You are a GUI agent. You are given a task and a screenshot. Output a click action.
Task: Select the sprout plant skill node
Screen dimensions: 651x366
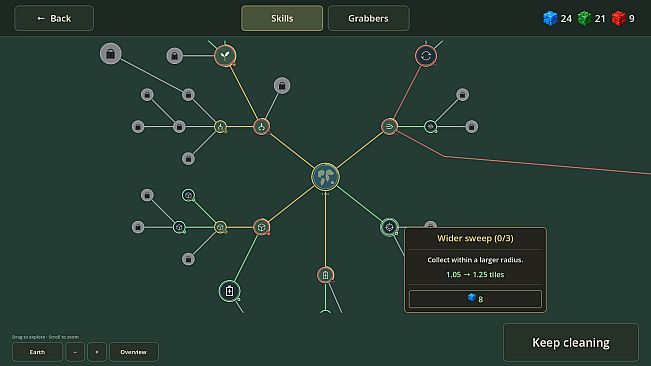[225, 56]
